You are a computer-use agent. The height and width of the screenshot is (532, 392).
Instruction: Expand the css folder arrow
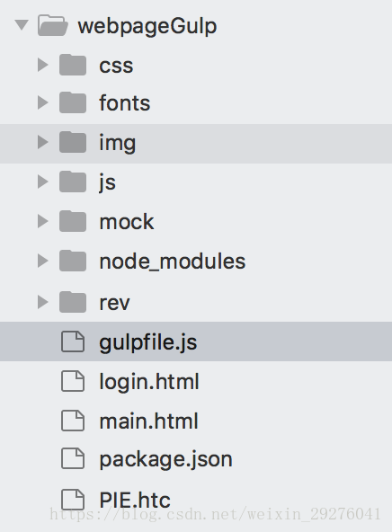coord(42,65)
